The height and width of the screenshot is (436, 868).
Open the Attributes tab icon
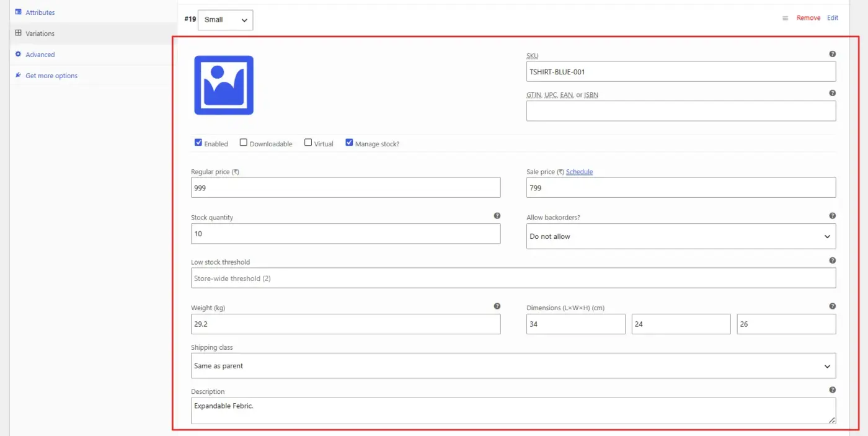pos(18,12)
